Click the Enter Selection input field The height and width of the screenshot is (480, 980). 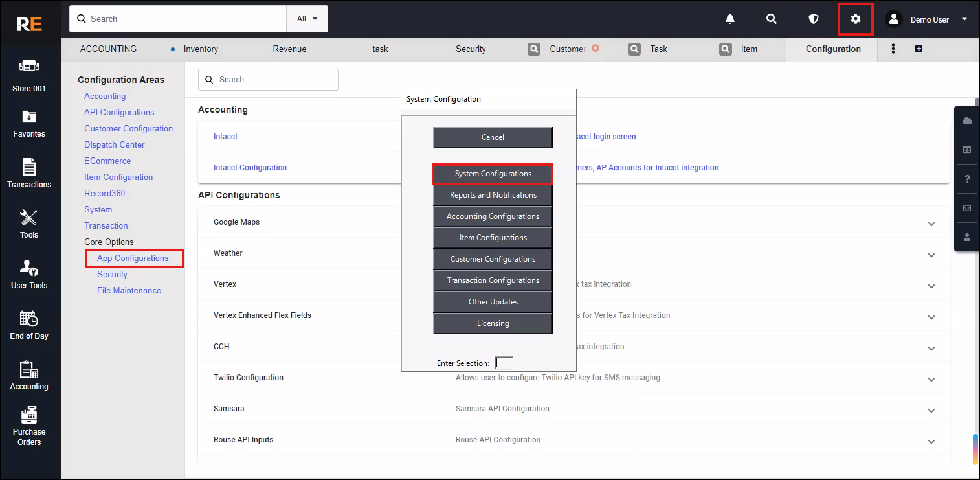(x=504, y=363)
